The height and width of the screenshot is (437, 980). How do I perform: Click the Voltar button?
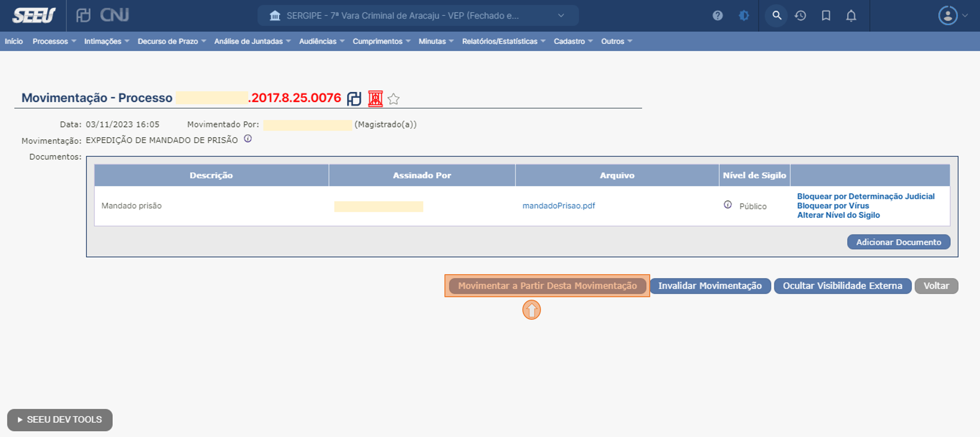[x=936, y=286]
